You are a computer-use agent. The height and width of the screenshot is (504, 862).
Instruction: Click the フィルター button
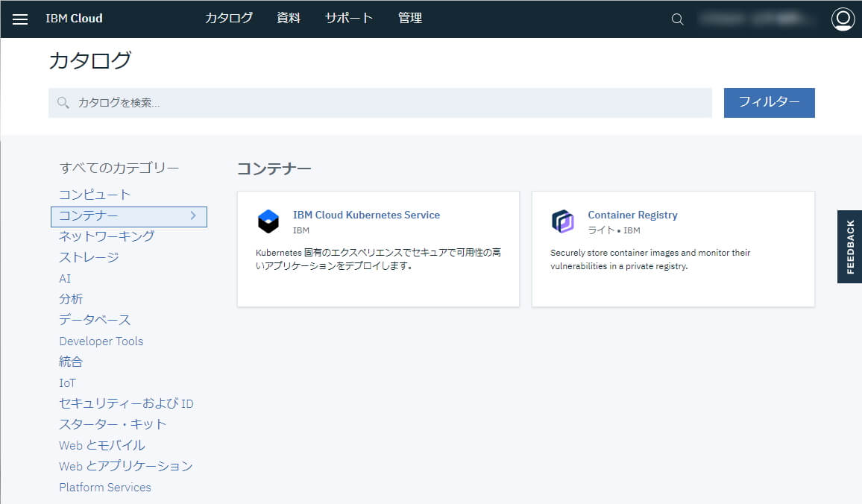click(x=769, y=103)
